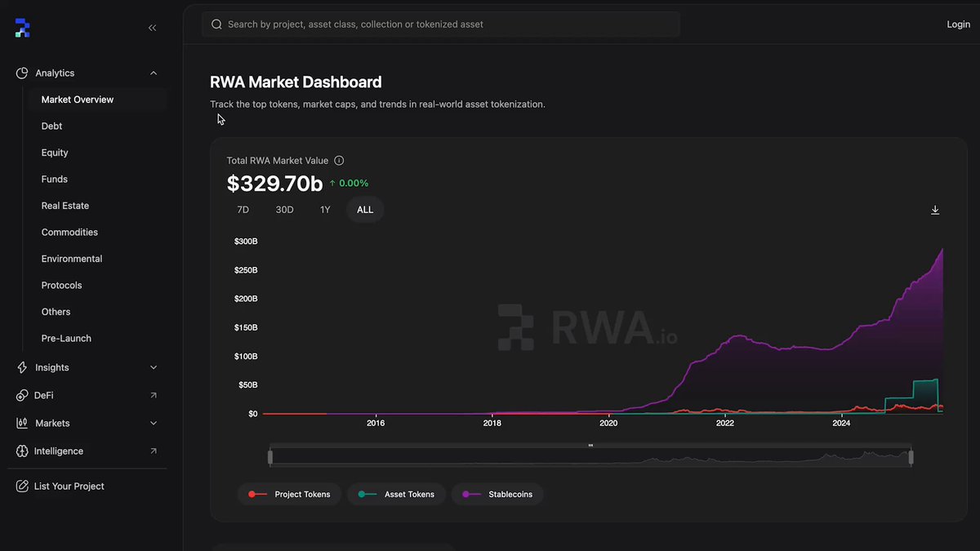The image size is (980, 551).
Task: Click the DeFi sidebar icon
Action: 21,395
